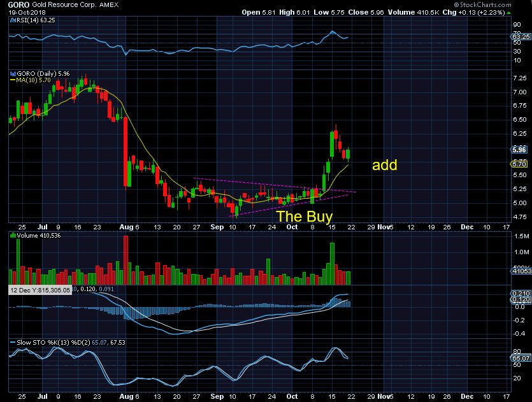
Task: Click the tall green volume bar at Oct 15
Action: tap(332, 264)
